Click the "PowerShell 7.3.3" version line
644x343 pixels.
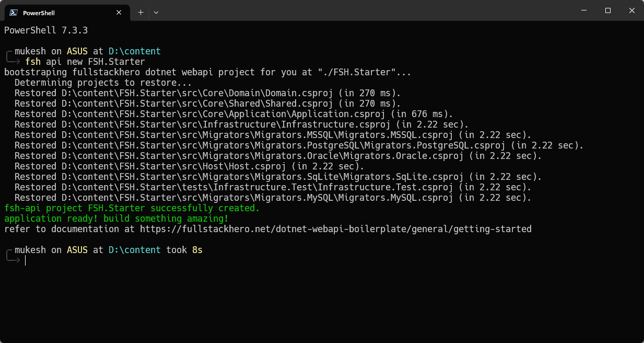coord(46,30)
